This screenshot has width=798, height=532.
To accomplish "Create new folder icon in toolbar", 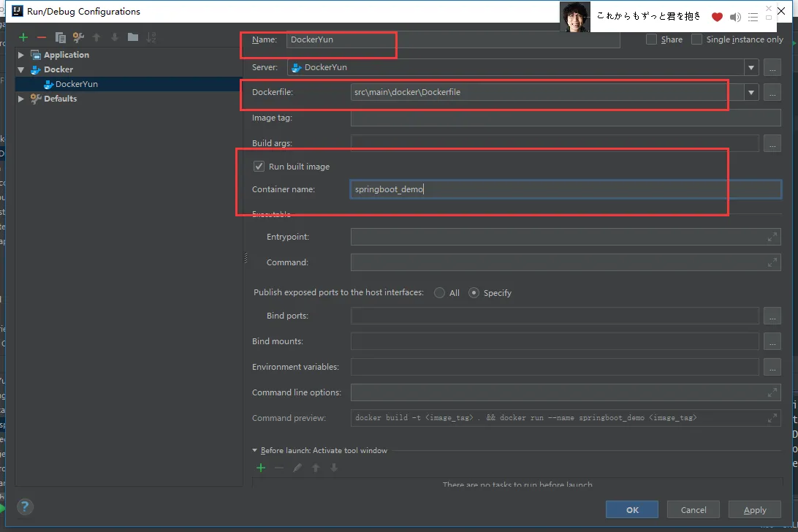I will point(133,37).
